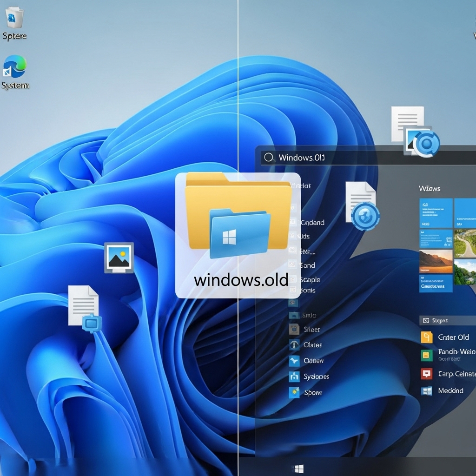Viewport: 476px width, 476px height.
Task: Click the document and photo icon above search bar
Action: [415, 131]
